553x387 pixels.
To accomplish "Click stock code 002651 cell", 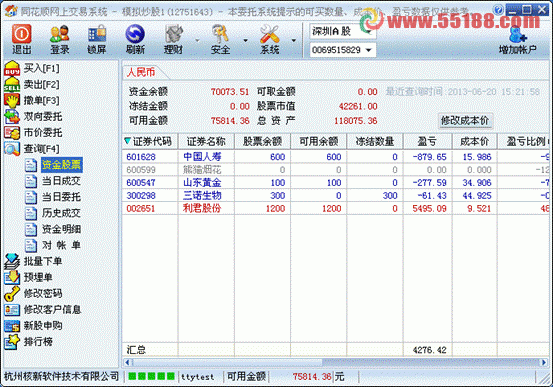I will pyautogui.click(x=141, y=208).
